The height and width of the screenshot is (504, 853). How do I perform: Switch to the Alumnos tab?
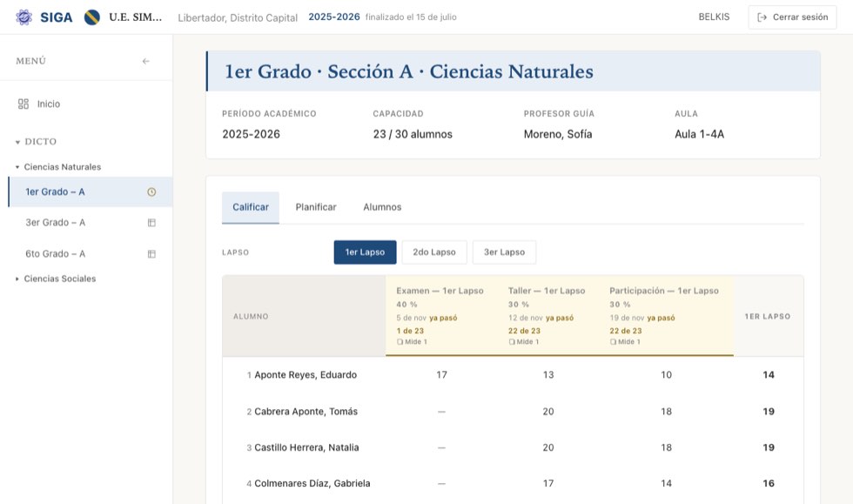382,207
